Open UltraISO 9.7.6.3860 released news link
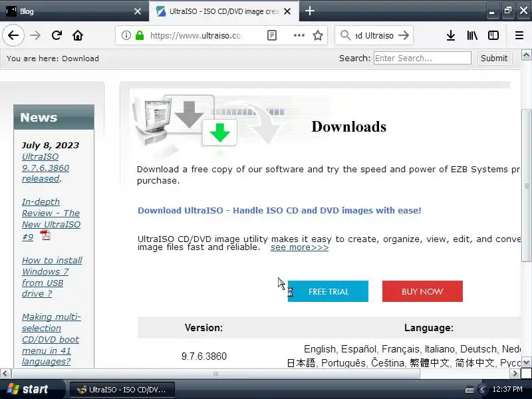Image resolution: width=532 pixels, height=399 pixels. click(45, 168)
